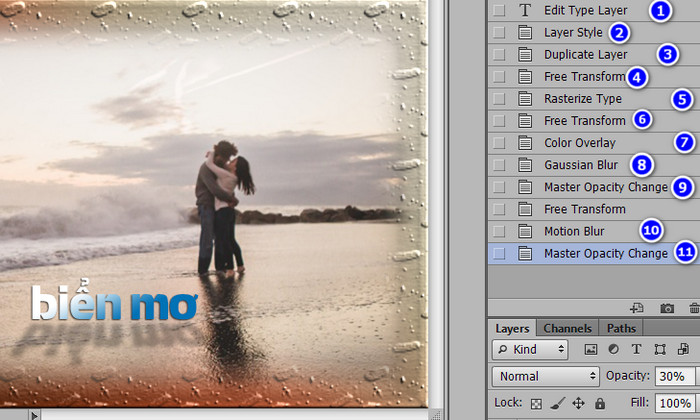Click smart object filter icon
700x420 pixels.
[x=683, y=349]
